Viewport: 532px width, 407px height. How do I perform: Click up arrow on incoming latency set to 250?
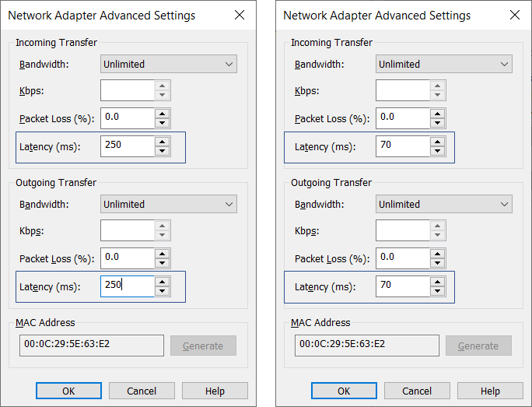pos(162,141)
